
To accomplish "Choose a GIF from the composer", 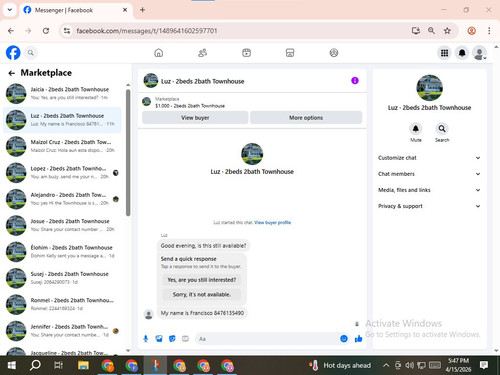I will point(185,339).
